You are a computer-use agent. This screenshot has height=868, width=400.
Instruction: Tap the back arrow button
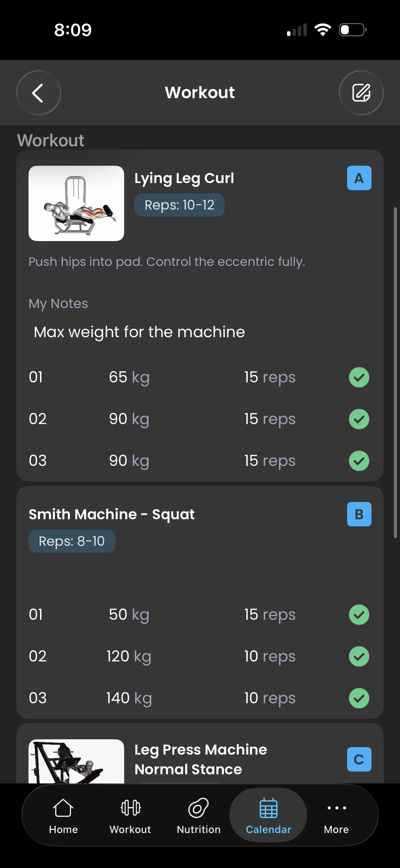[x=38, y=93]
